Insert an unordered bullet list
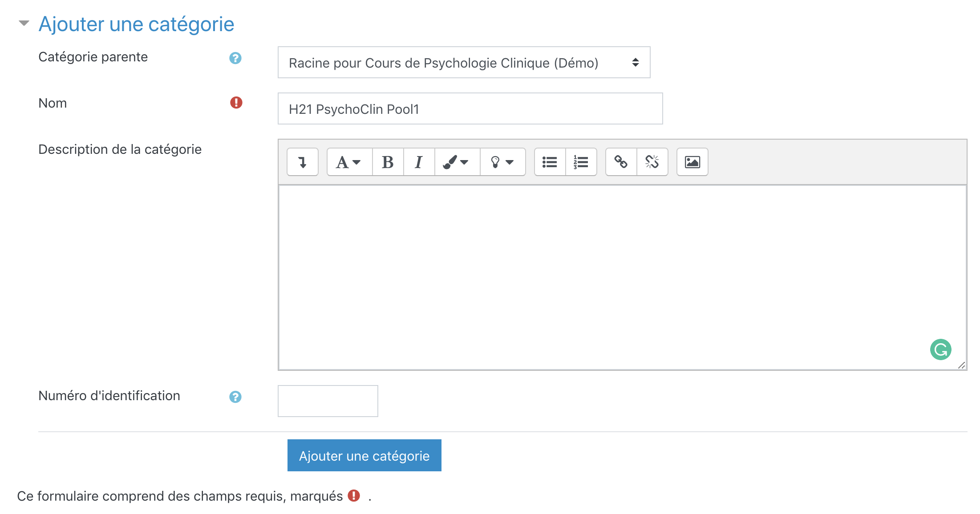The image size is (980, 514). (550, 162)
